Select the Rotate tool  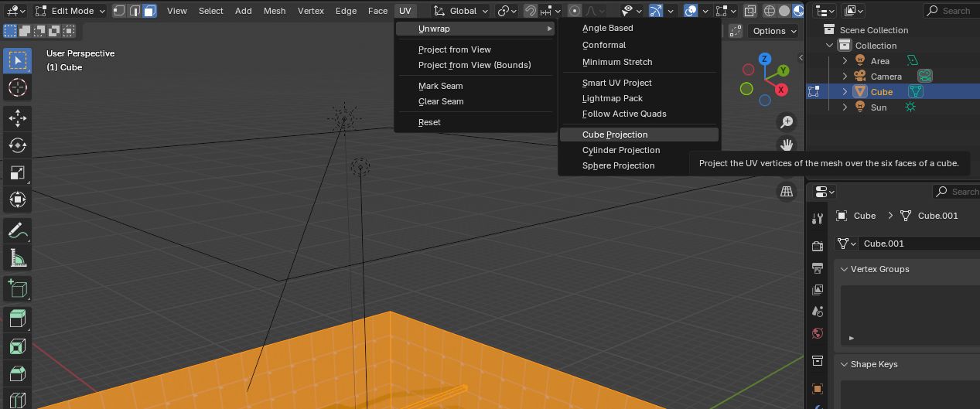tap(18, 145)
